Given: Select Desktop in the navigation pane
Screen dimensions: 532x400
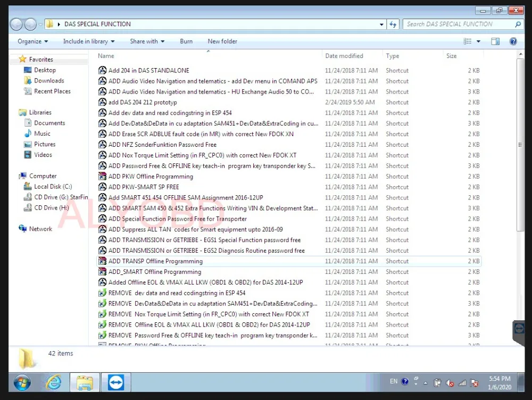Looking at the screenshot, I should [x=45, y=70].
